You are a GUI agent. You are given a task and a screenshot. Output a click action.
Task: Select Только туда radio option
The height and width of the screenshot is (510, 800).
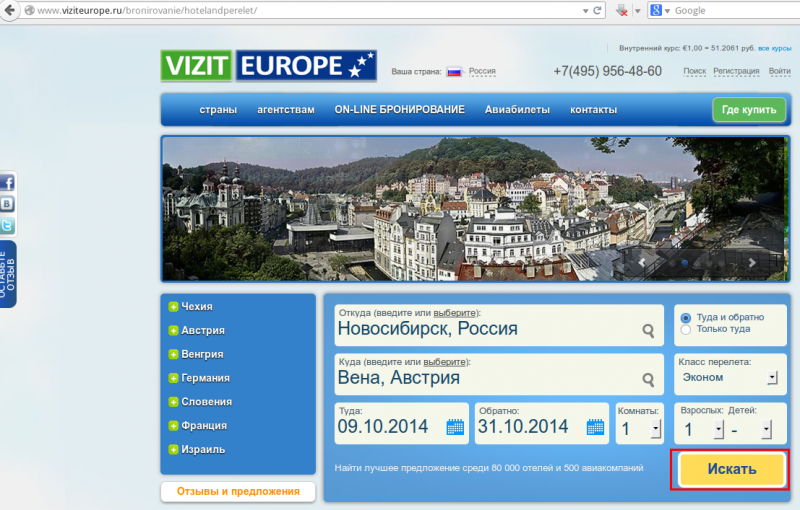point(686,329)
